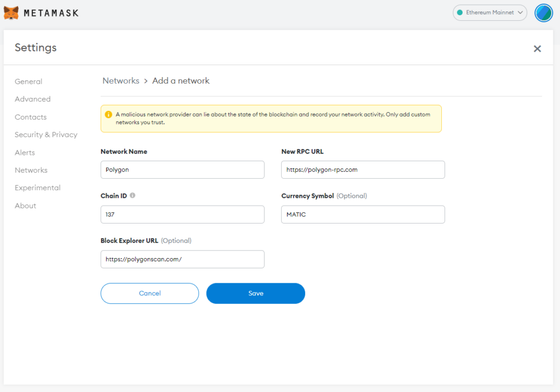Focus the Network Name field
This screenshot has width=560, height=392.
tap(183, 169)
